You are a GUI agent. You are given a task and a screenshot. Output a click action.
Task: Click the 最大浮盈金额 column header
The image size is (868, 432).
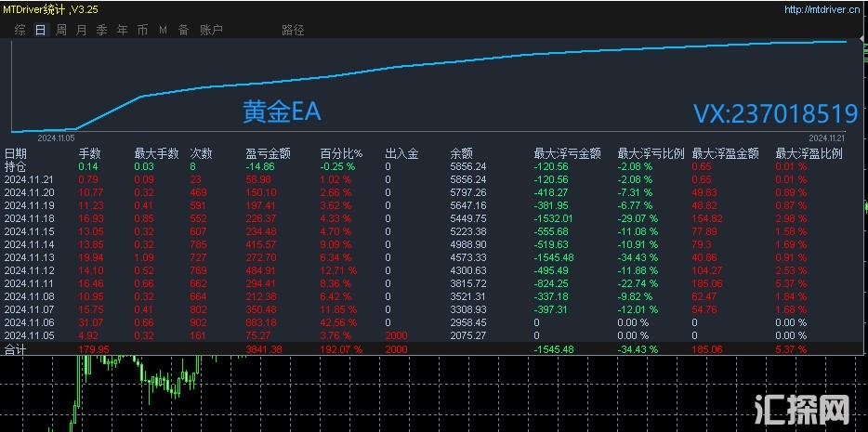[x=726, y=153]
